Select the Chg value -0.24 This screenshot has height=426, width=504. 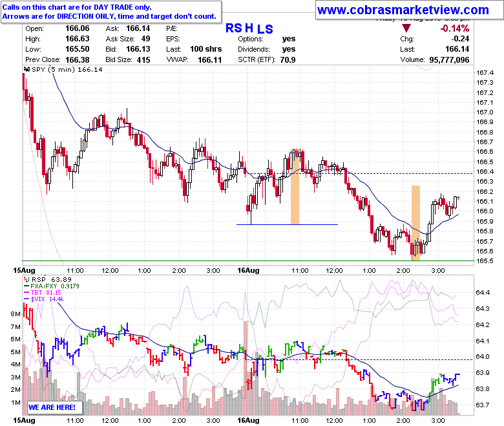[460, 39]
